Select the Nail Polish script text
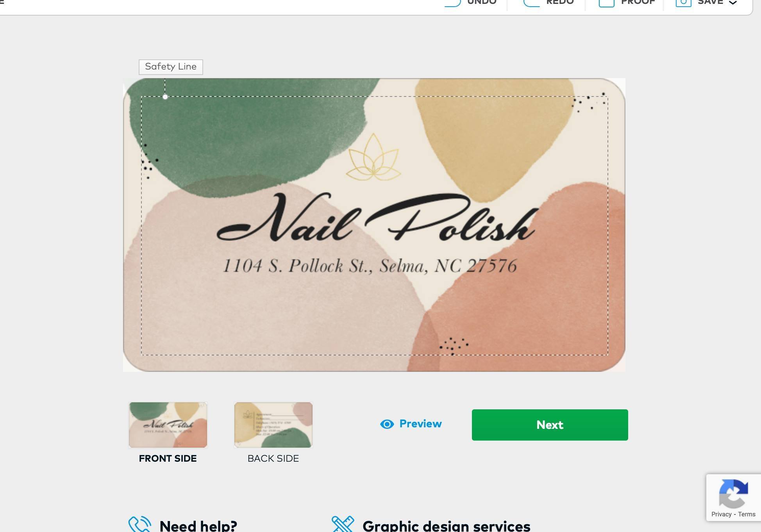The image size is (761, 532). pos(377,217)
